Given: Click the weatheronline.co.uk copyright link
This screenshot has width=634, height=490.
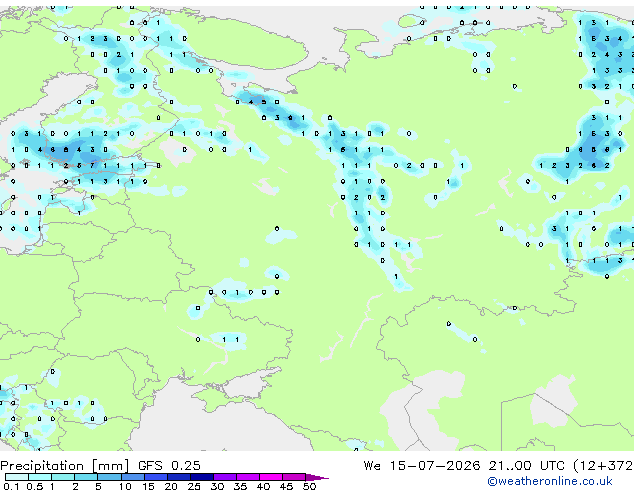Looking at the screenshot, I should [x=549, y=481].
